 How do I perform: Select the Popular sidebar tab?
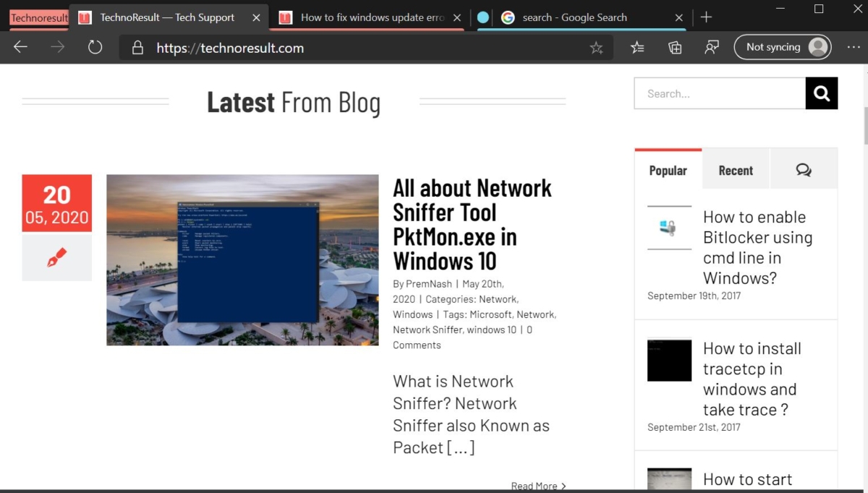click(x=668, y=170)
